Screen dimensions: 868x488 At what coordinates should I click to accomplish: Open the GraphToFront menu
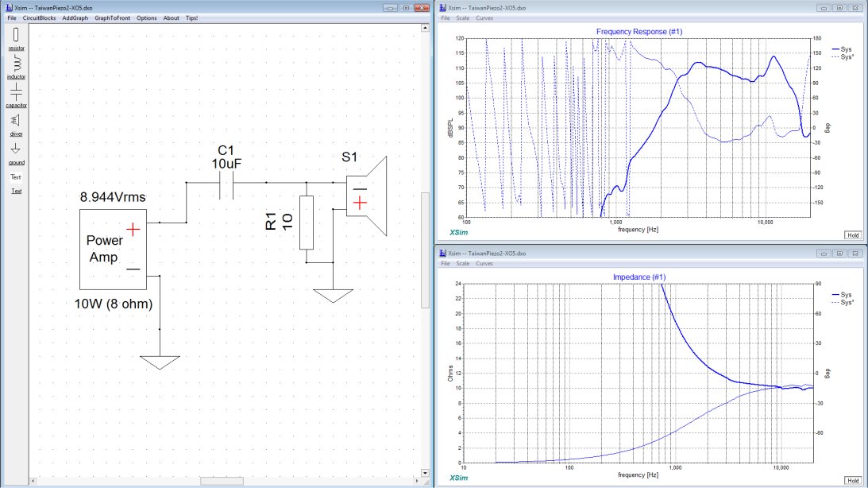coord(113,17)
